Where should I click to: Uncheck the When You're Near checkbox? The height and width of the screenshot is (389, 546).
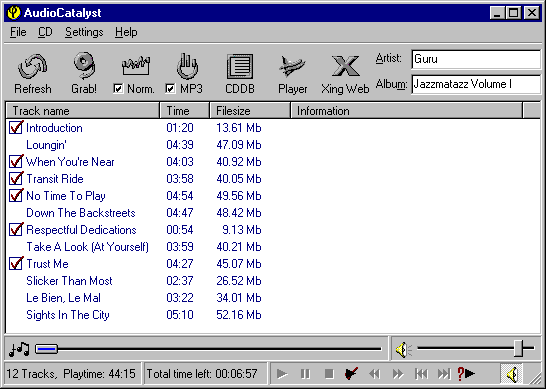(x=16, y=162)
